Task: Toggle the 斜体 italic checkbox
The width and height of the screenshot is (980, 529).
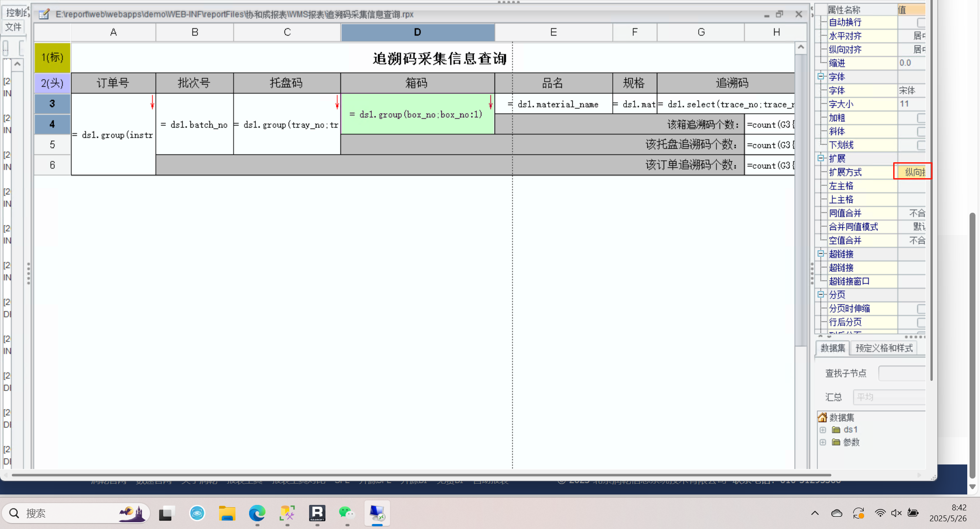Action: (x=921, y=132)
